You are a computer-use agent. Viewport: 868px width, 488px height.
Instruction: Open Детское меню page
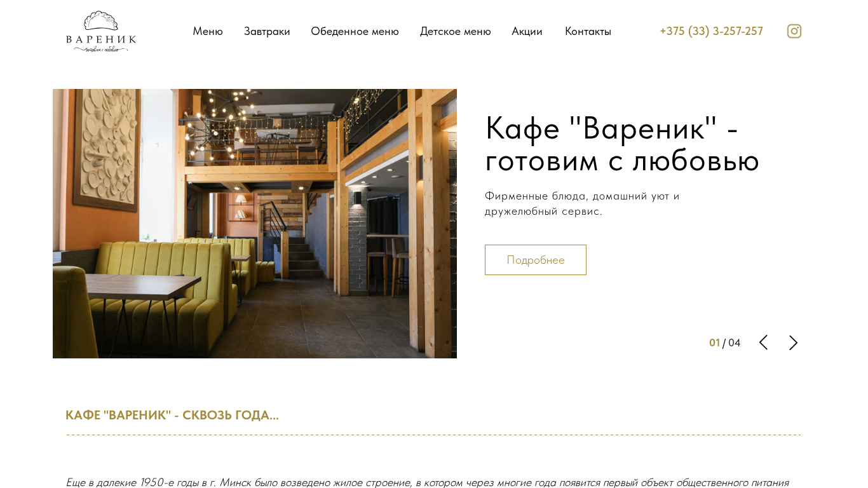point(455,31)
